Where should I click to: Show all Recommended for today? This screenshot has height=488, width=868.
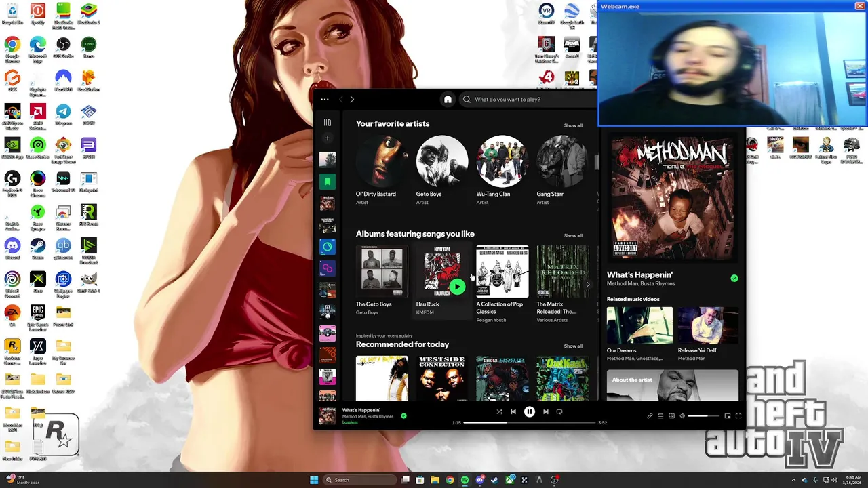tap(573, 346)
